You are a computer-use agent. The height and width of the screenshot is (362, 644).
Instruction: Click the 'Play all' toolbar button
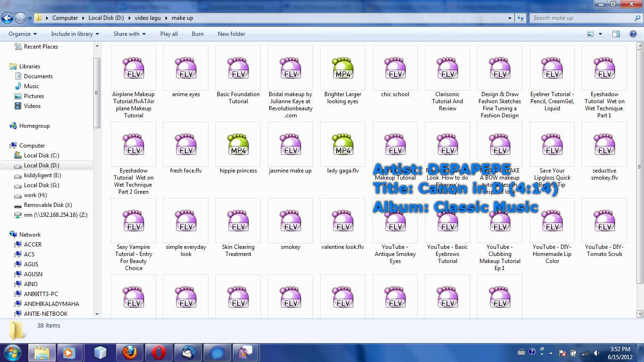point(169,34)
